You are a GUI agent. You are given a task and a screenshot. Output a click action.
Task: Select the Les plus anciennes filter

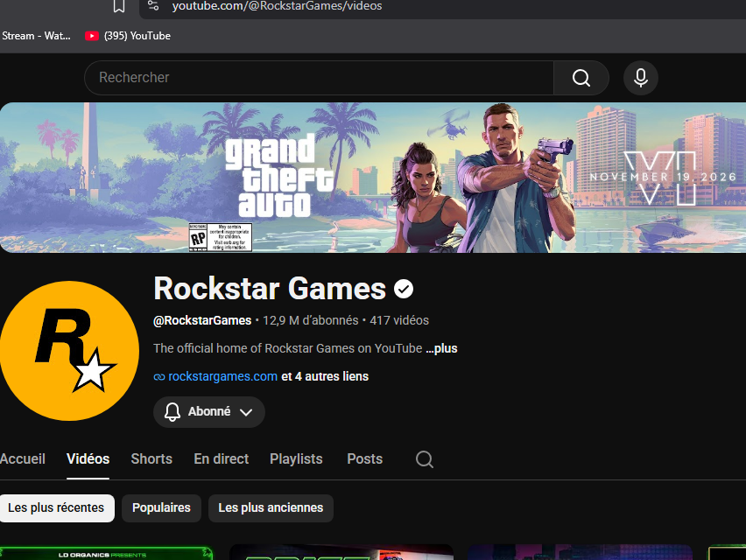[271, 508]
